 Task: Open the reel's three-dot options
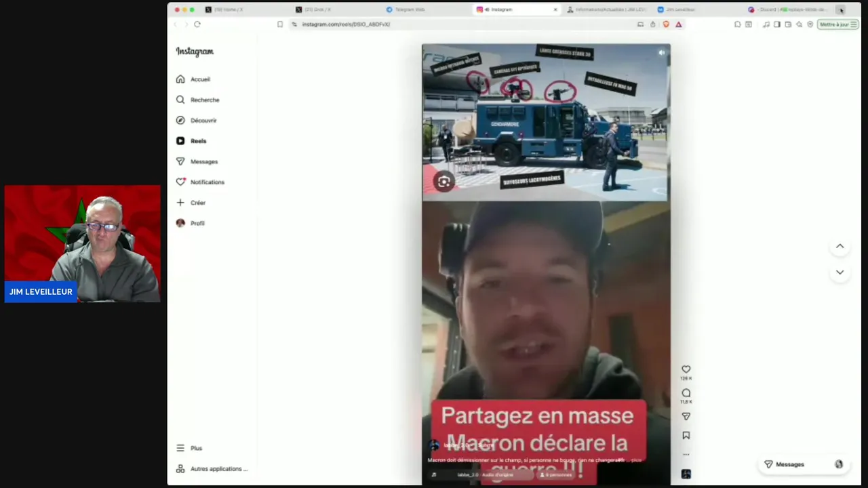pyautogui.click(x=686, y=454)
